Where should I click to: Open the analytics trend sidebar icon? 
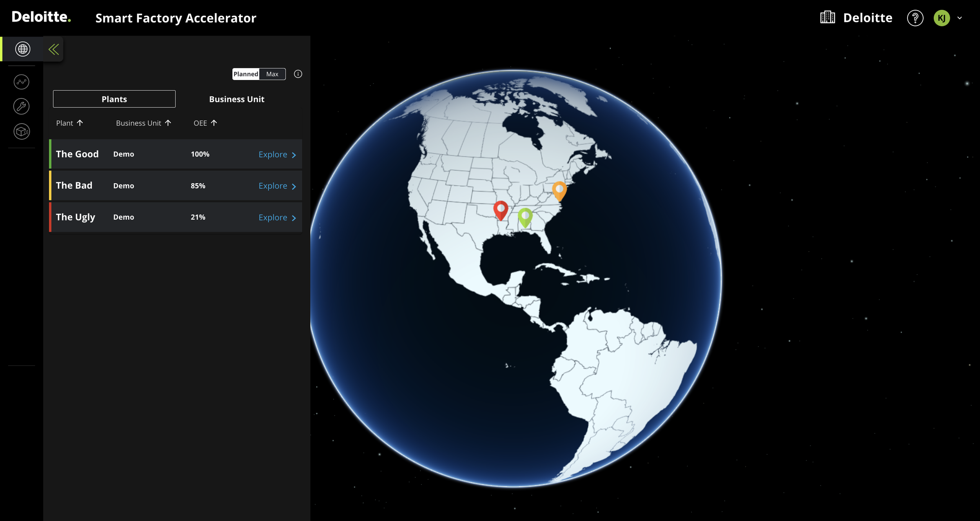point(22,82)
